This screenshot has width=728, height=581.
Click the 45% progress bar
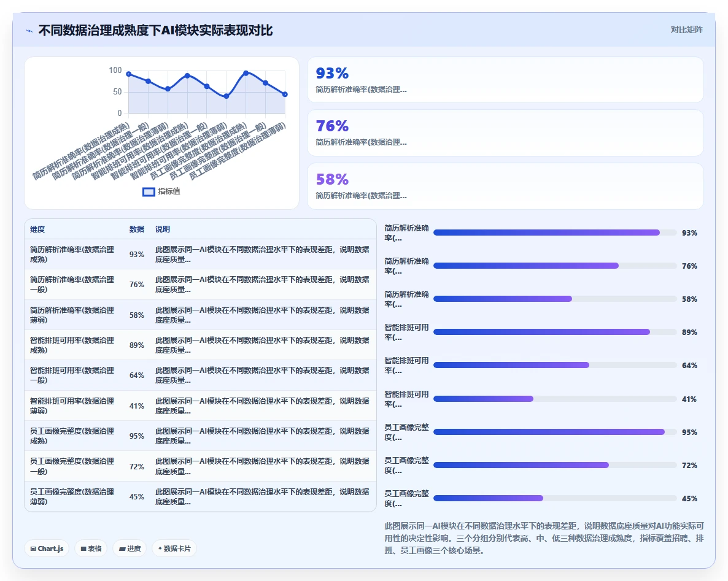tap(555, 498)
